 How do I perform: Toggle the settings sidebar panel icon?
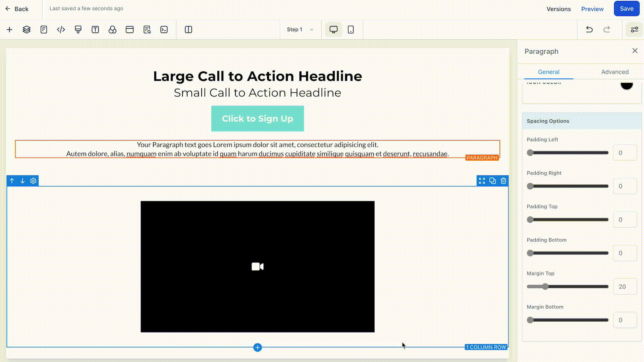[x=634, y=29]
